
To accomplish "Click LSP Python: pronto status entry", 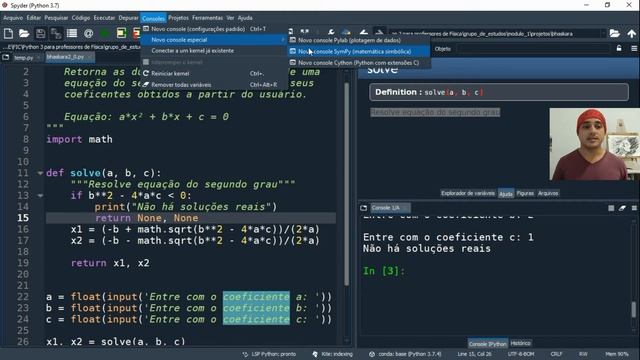I will click(269, 354).
